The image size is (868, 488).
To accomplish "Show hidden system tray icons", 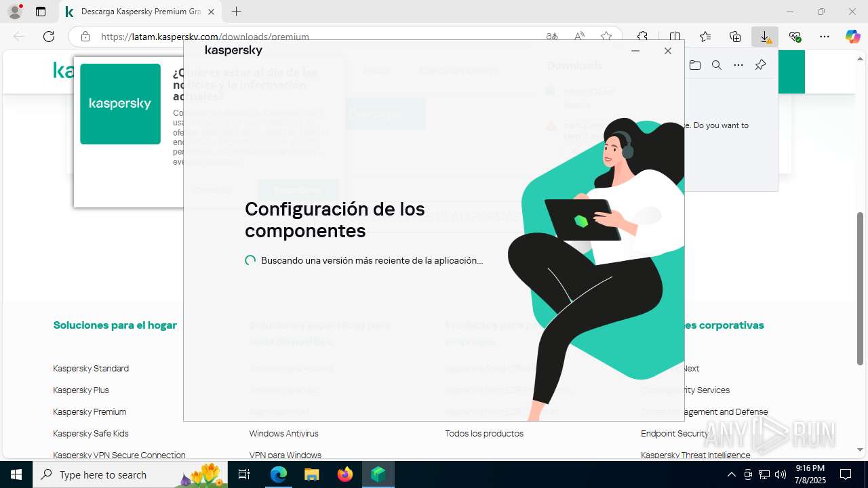I will (x=731, y=474).
